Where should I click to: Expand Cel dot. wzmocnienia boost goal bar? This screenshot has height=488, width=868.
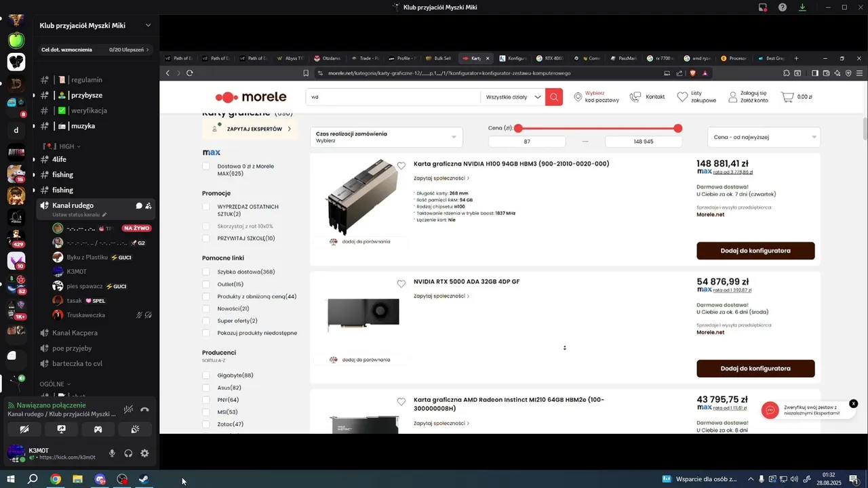95,49
